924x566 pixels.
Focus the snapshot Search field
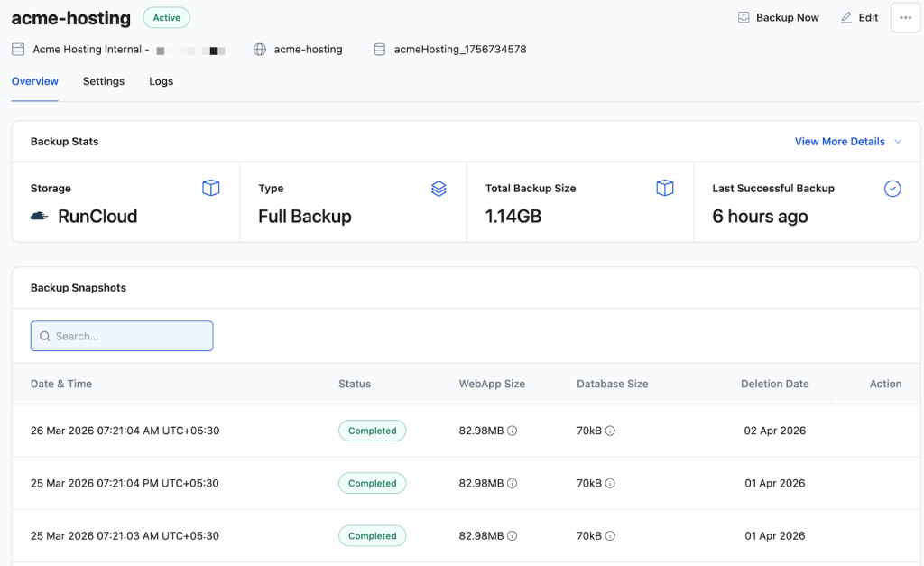click(x=122, y=336)
